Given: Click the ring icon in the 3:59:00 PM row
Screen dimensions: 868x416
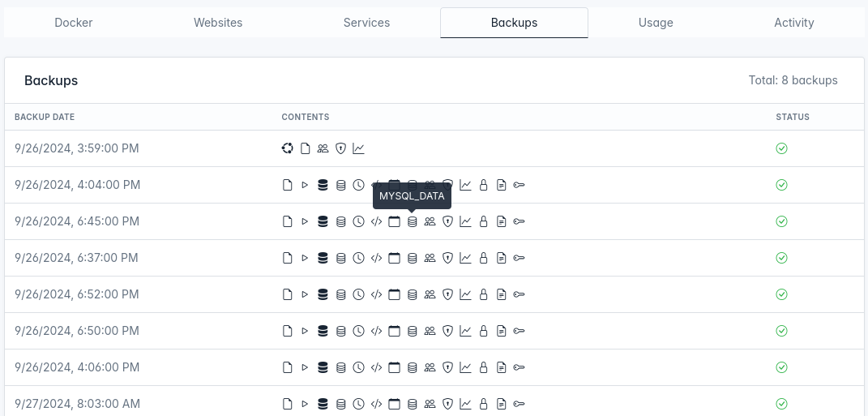Looking at the screenshot, I should 287,148.
